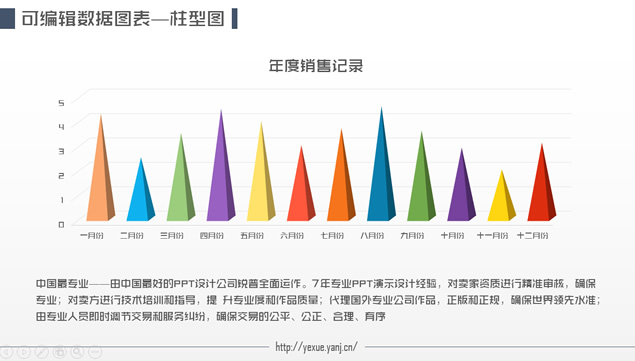This screenshot has width=635, height=361.
Task: Select the slide heading 可编辑数据图表—柱型图
Action: click(123, 18)
